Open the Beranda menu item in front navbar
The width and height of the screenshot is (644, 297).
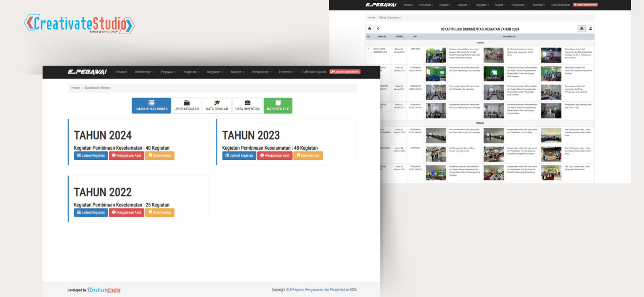tap(121, 72)
